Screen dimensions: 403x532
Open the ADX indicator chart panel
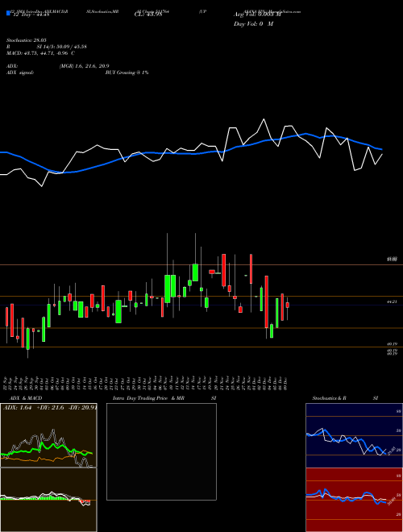tap(48, 435)
